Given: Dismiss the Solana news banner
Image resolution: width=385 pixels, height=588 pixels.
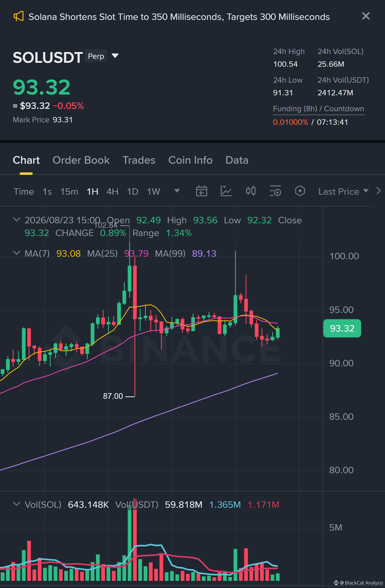Looking at the screenshot, I should point(366,16).
